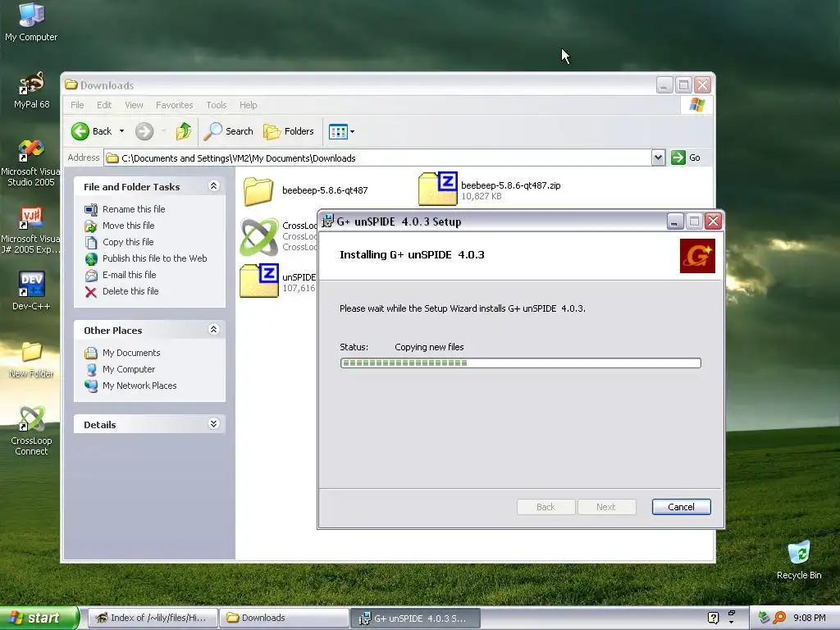Switch to Index of /~lily taskbar item
The width and height of the screenshot is (840, 630).
point(153,618)
